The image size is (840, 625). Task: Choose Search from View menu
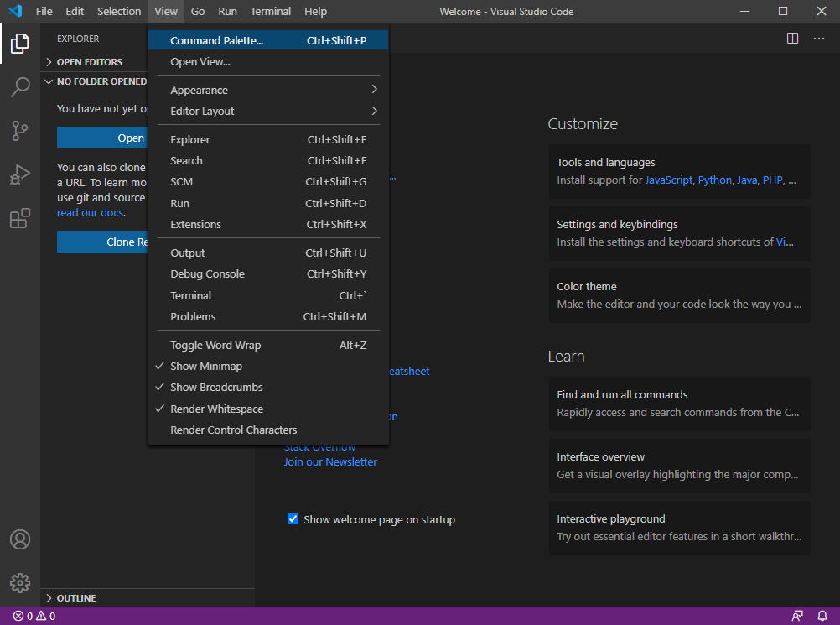(x=268, y=161)
